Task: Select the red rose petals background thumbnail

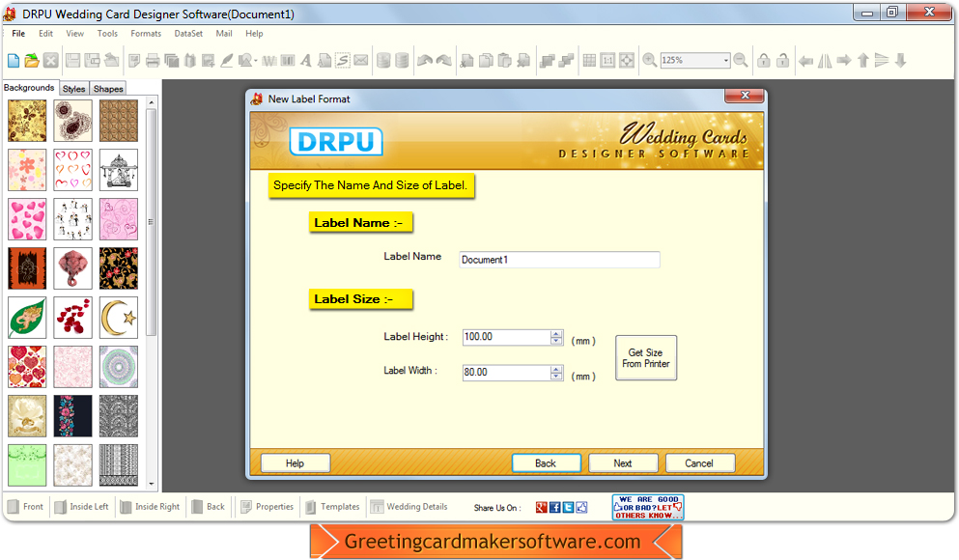Action: tap(72, 318)
